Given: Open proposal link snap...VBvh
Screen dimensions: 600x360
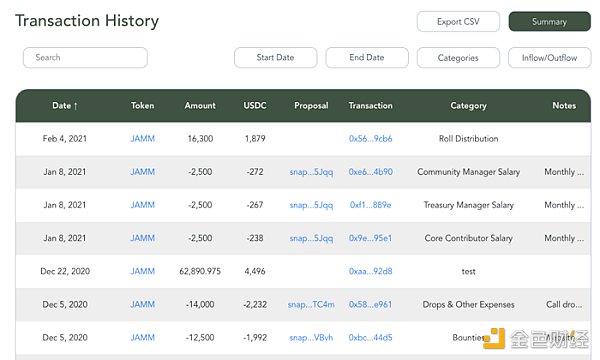Looking at the screenshot, I should [311, 338].
